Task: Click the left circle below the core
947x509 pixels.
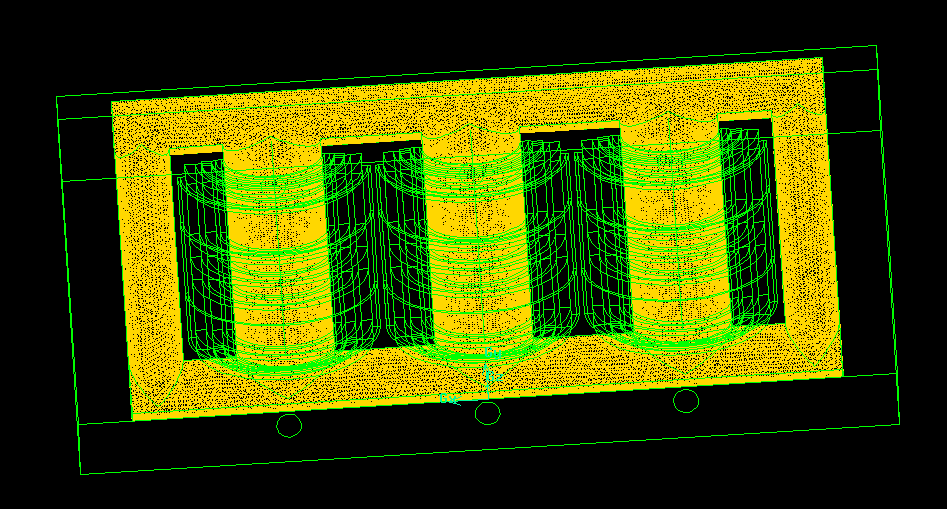Action: 289,426
